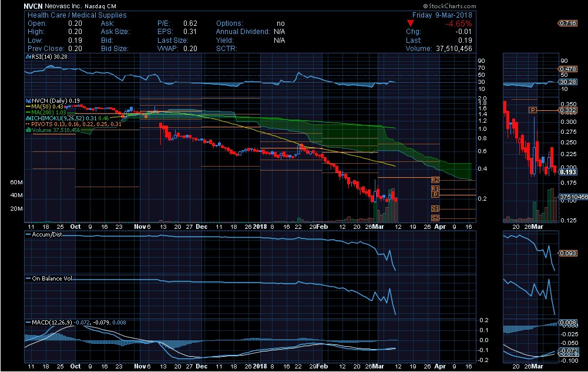Click the Neovasc Inc. company name
This screenshot has width=588, height=372.
coord(63,6)
